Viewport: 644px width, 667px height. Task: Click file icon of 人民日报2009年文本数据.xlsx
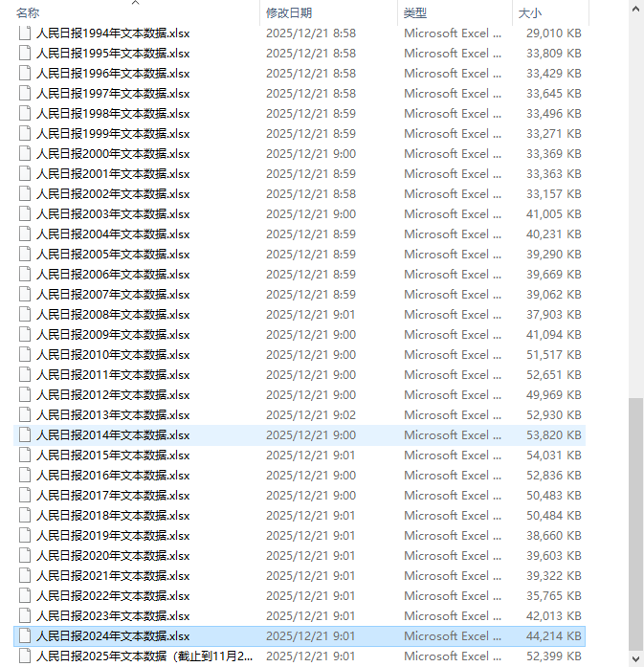coord(25,335)
